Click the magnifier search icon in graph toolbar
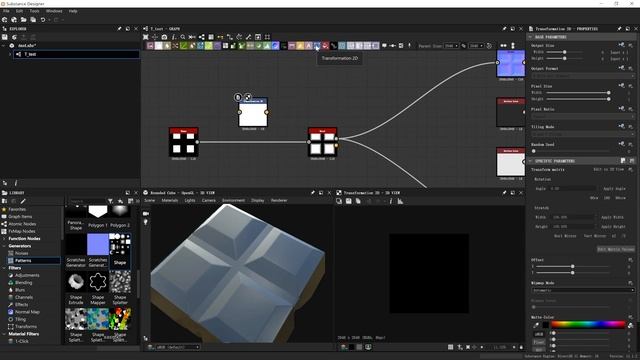The height and width of the screenshot is (360, 640). point(183,37)
